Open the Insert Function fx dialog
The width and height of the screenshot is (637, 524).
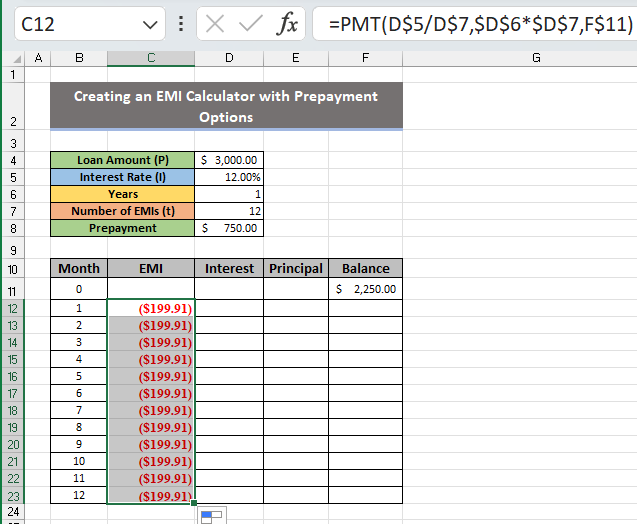point(287,24)
